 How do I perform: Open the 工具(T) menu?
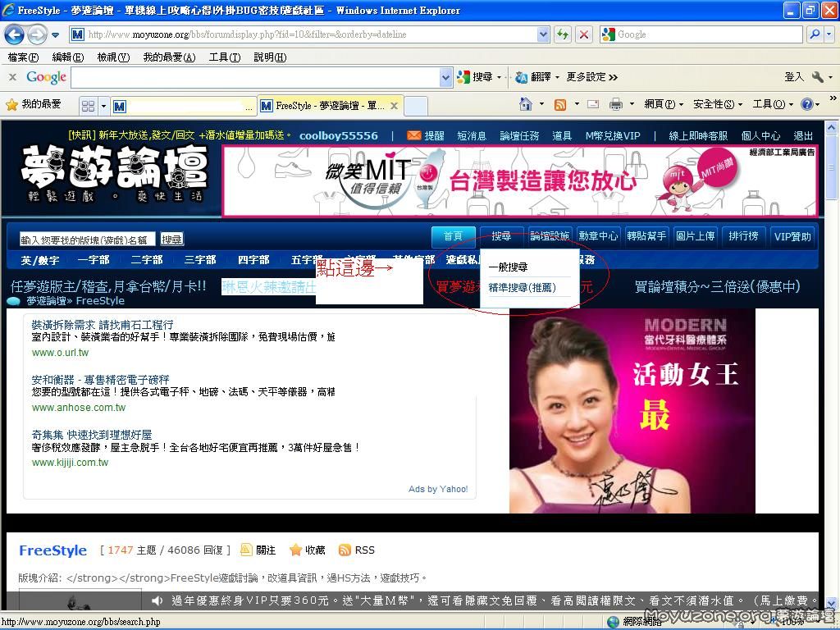[225, 57]
